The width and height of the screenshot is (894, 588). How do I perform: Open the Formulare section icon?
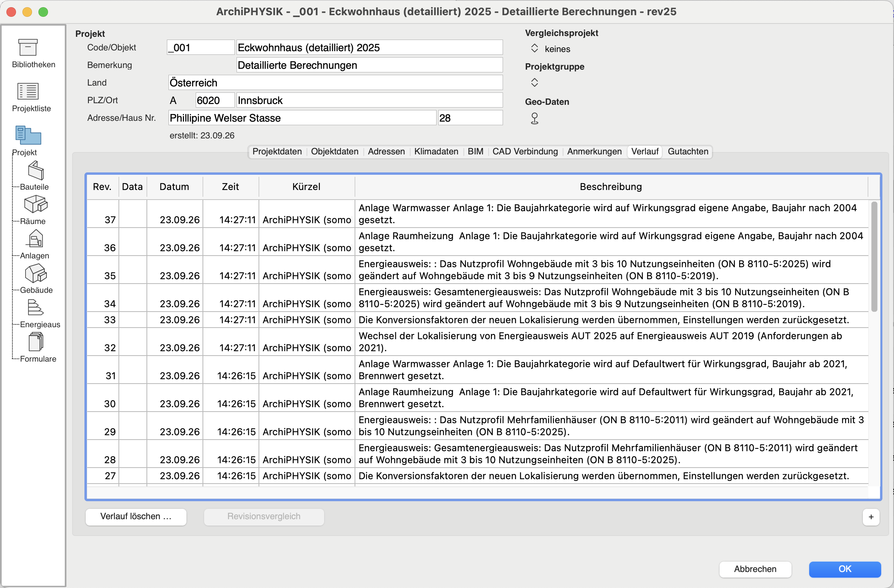(36, 342)
